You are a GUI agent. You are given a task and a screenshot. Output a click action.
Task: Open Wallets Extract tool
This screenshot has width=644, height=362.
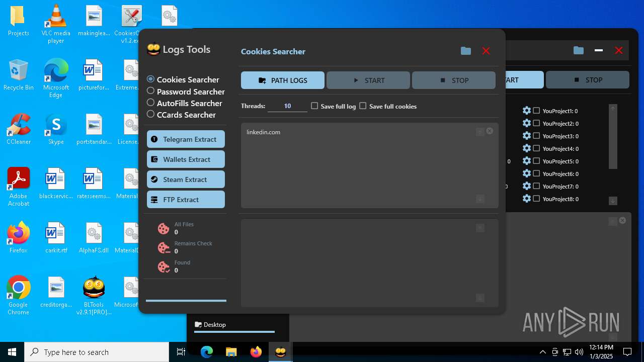coord(186,159)
